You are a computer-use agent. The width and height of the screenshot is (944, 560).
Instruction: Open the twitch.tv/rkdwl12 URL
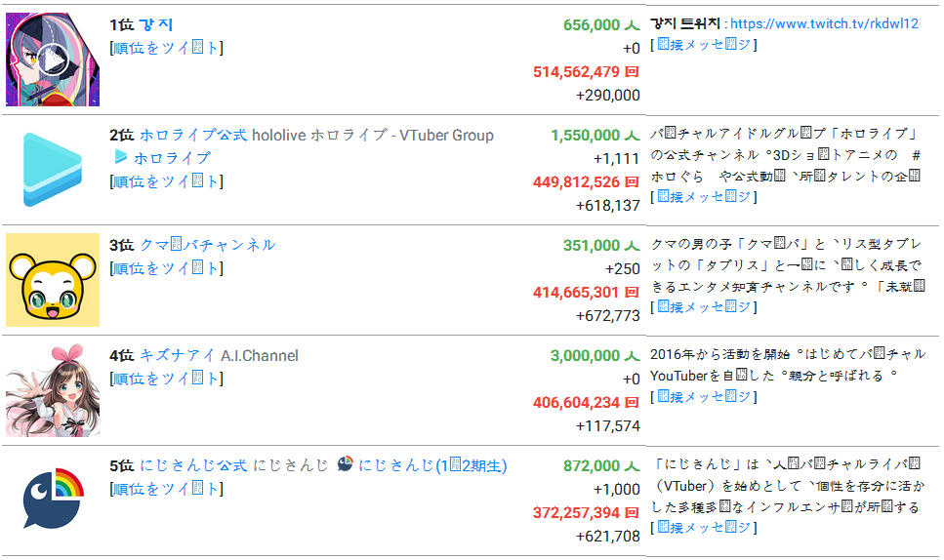point(824,23)
